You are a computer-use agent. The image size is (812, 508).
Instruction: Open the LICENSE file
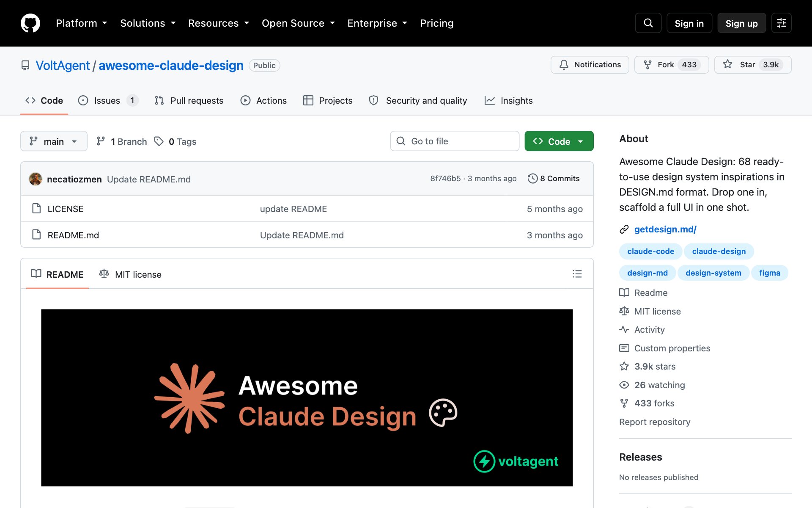click(x=65, y=209)
